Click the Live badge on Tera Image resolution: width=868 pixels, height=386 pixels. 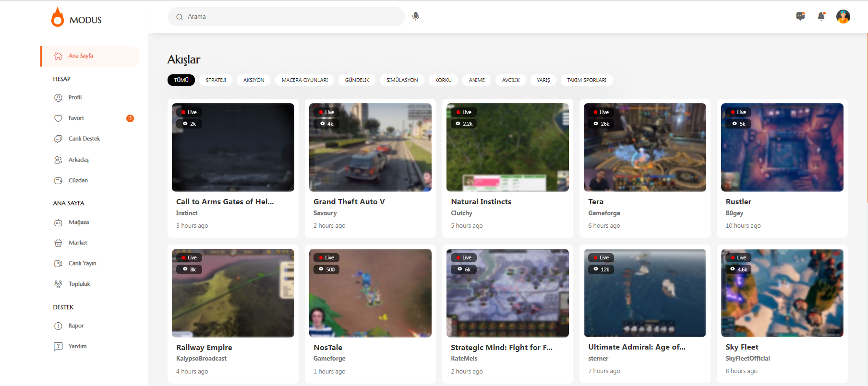pos(601,112)
